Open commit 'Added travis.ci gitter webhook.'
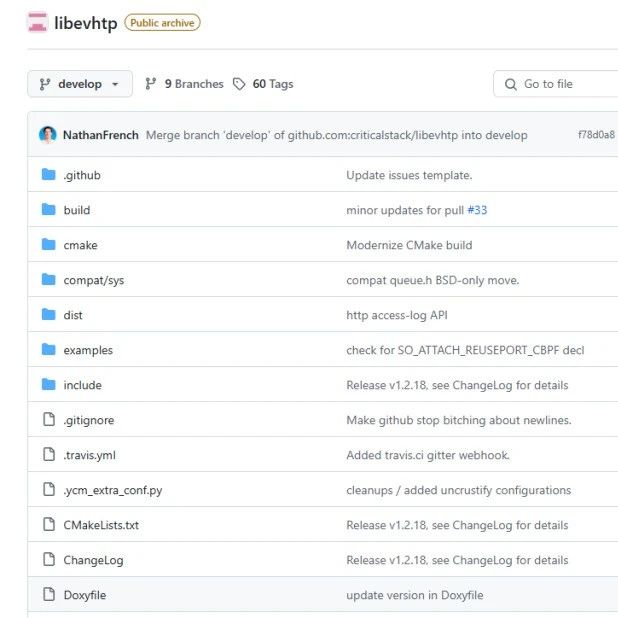 (428, 455)
